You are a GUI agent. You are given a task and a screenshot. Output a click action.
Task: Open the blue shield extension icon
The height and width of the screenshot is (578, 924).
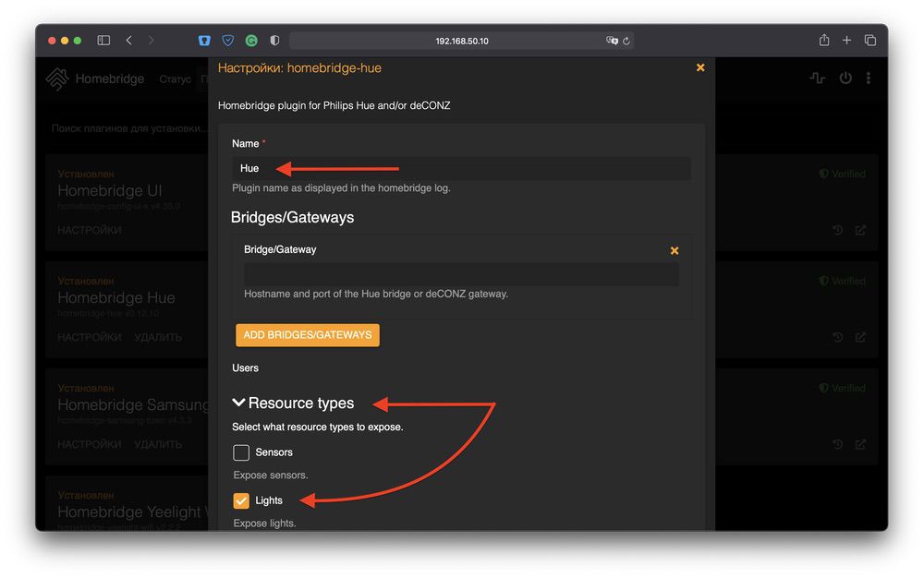(228, 40)
